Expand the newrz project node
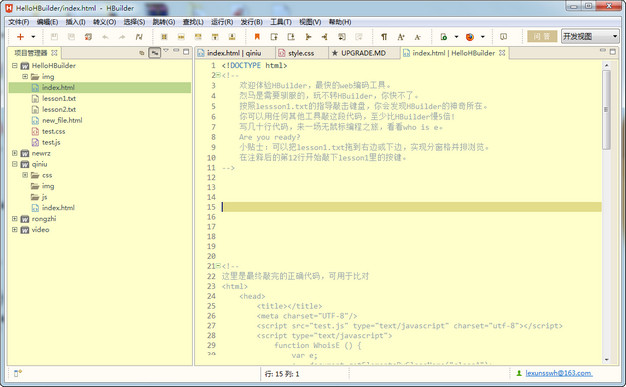Screen dimensions: 626x387 (x=15, y=153)
